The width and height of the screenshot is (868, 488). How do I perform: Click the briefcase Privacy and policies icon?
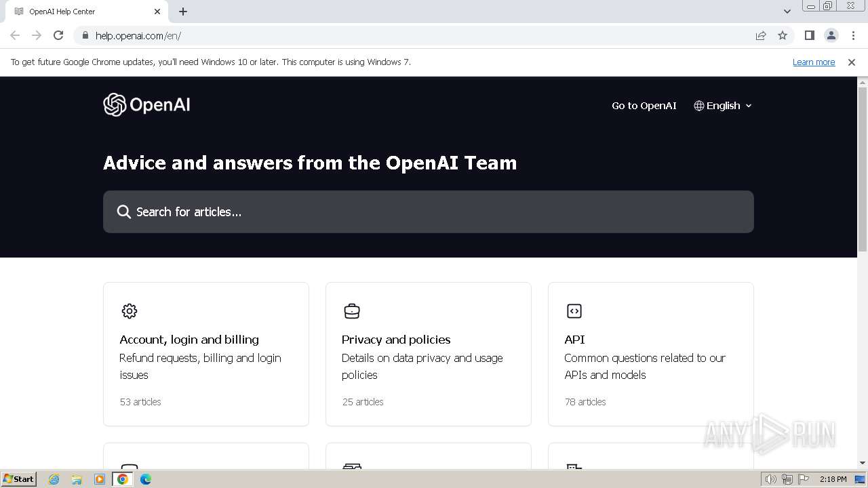pyautogui.click(x=352, y=311)
